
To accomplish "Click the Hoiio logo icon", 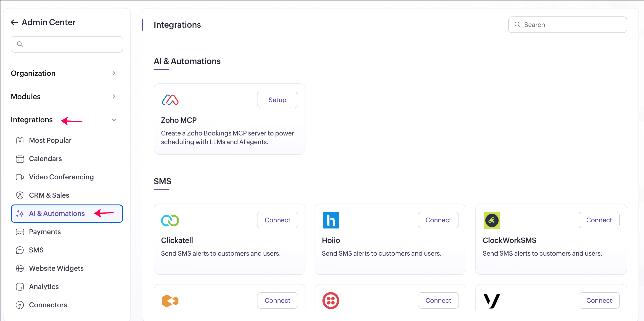I will point(331,220).
